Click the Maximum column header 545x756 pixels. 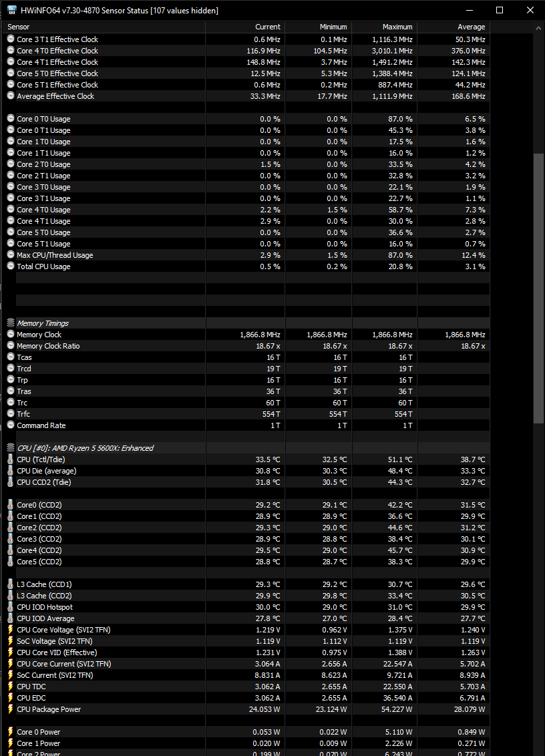385,27
